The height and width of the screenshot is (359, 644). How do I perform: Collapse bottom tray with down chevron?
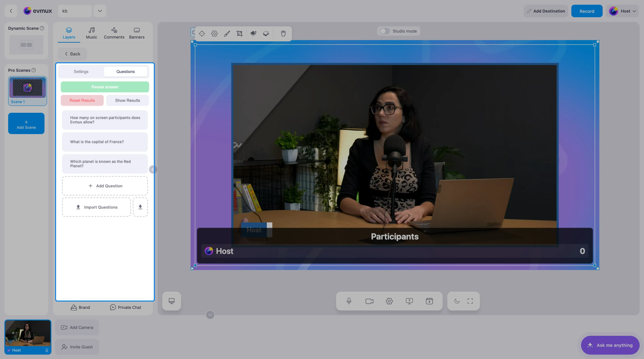[210, 315]
